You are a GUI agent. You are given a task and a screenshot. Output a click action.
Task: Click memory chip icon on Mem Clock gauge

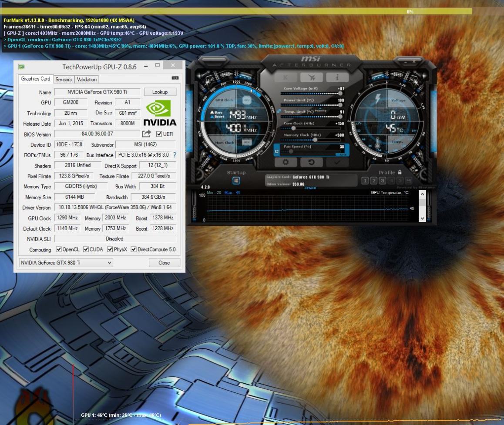click(x=246, y=142)
